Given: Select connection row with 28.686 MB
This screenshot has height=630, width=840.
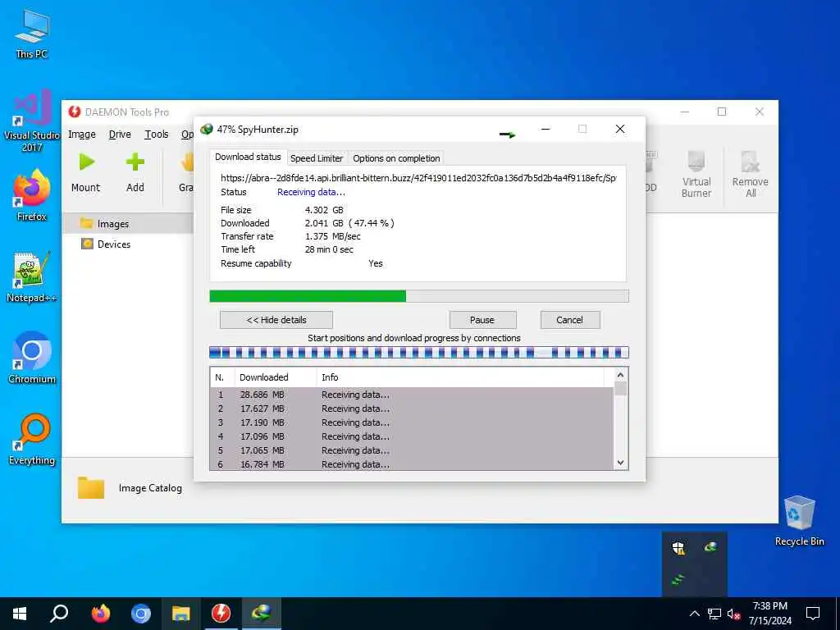Looking at the screenshot, I should click(x=412, y=395).
